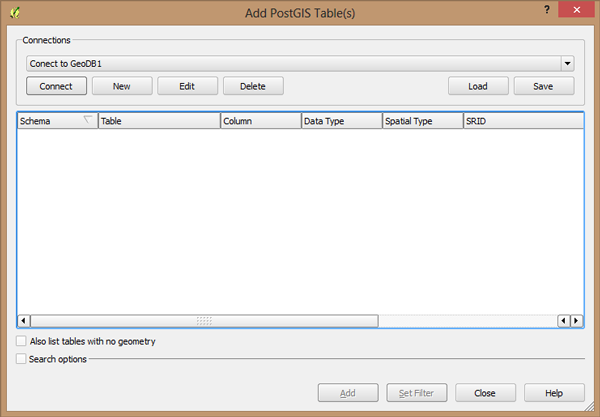Click the resize grip at dialog corner
Image resolution: width=600 pixels, height=417 pixels.
coord(590,407)
